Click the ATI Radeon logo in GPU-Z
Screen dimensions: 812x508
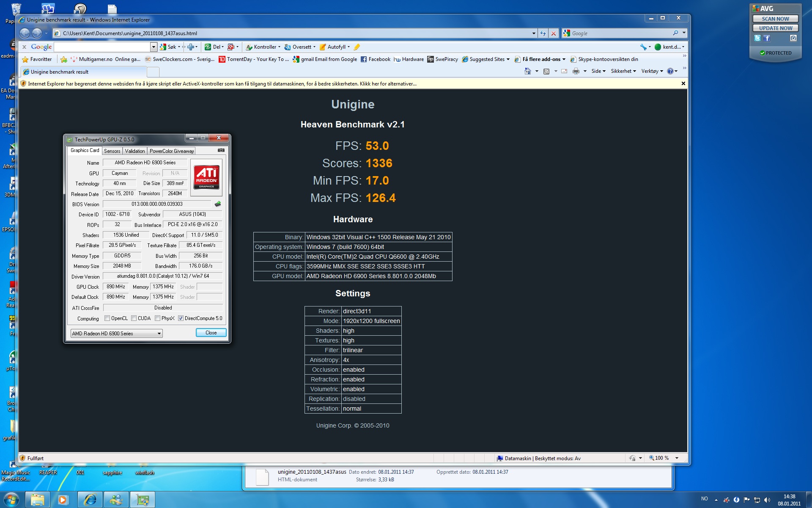click(206, 177)
